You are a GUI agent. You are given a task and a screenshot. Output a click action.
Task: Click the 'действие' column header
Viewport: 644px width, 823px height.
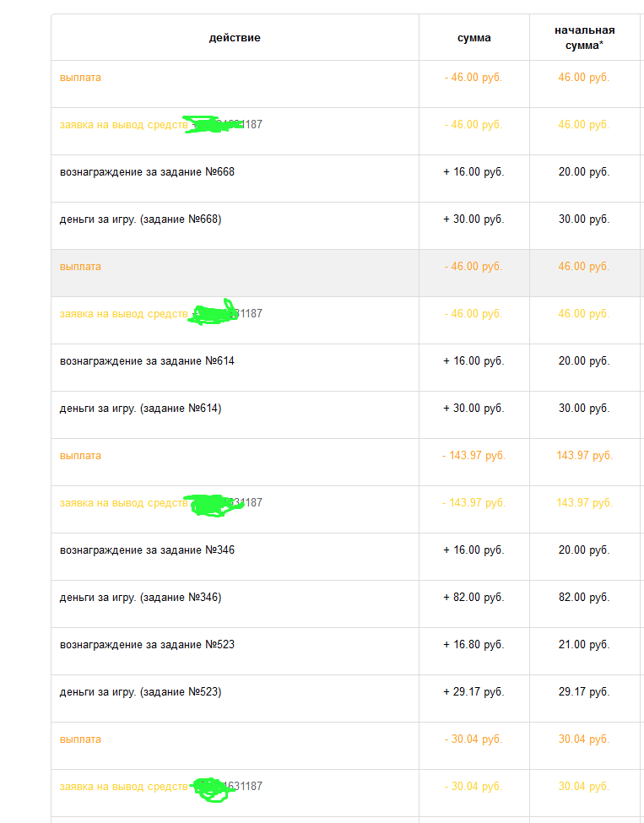click(x=235, y=38)
